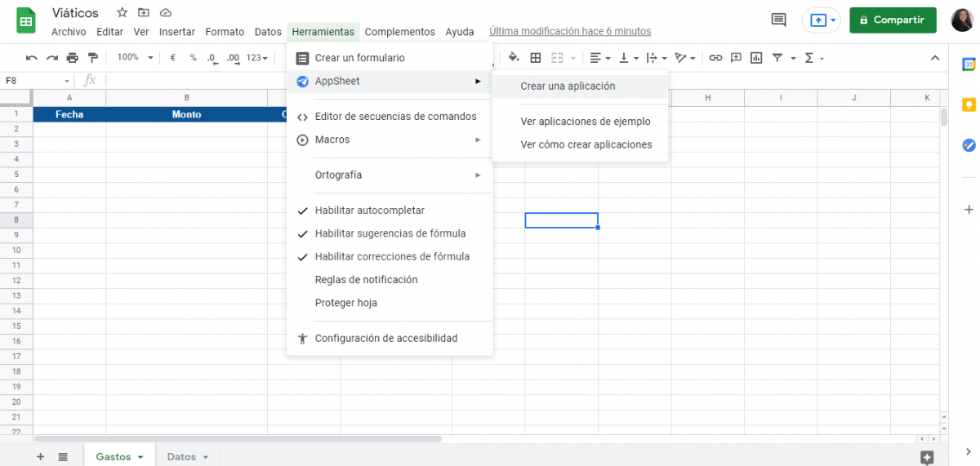Open the comment history icon

778,20
